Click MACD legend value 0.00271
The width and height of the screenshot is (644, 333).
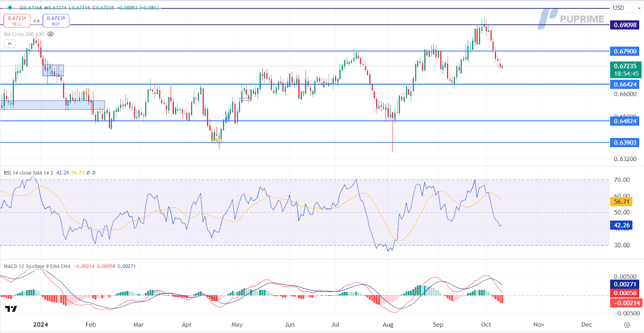[126, 266]
